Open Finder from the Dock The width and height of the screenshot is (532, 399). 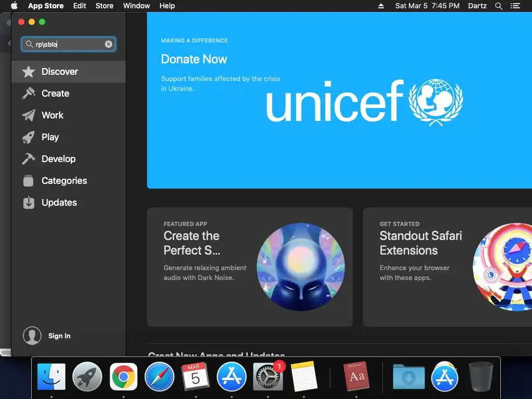(x=51, y=377)
